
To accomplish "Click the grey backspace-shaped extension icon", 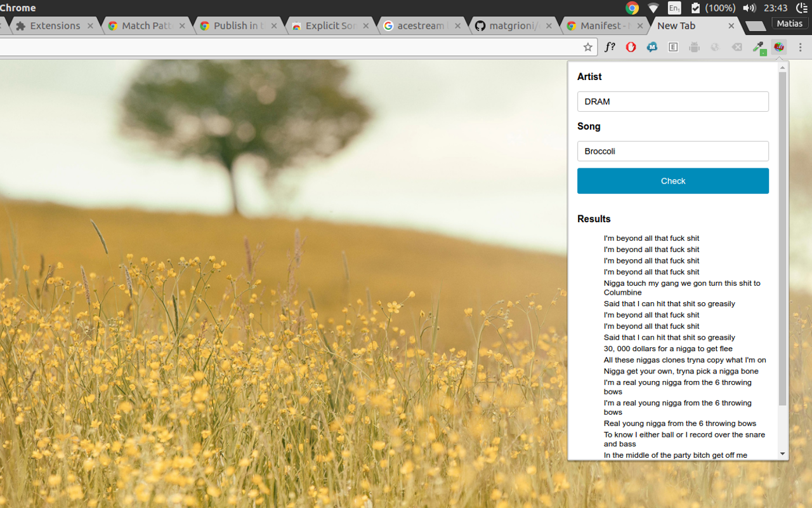I will 737,47.
